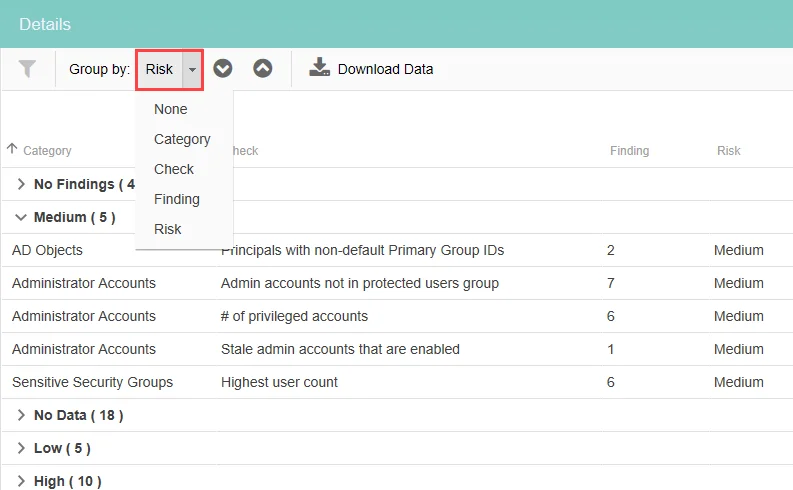Sort by the Risk column header
This screenshot has width=793, height=490.
point(728,151)
